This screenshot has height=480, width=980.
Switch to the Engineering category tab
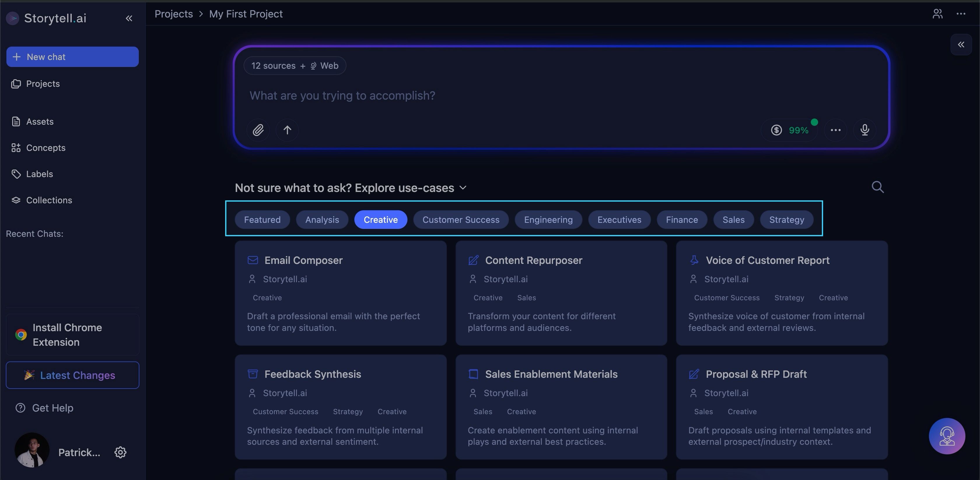(x=548, y=220)
